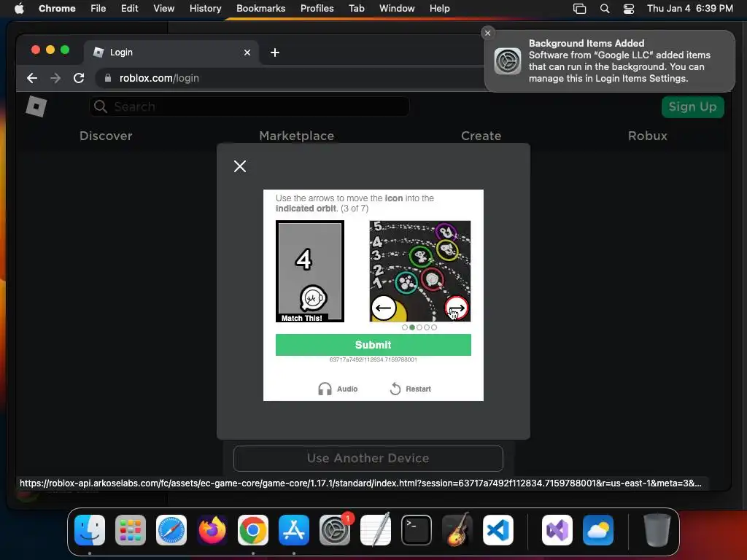Click the right arrow in the orbit puzzle
Viewport: 747px width, 560px height.
457,308
